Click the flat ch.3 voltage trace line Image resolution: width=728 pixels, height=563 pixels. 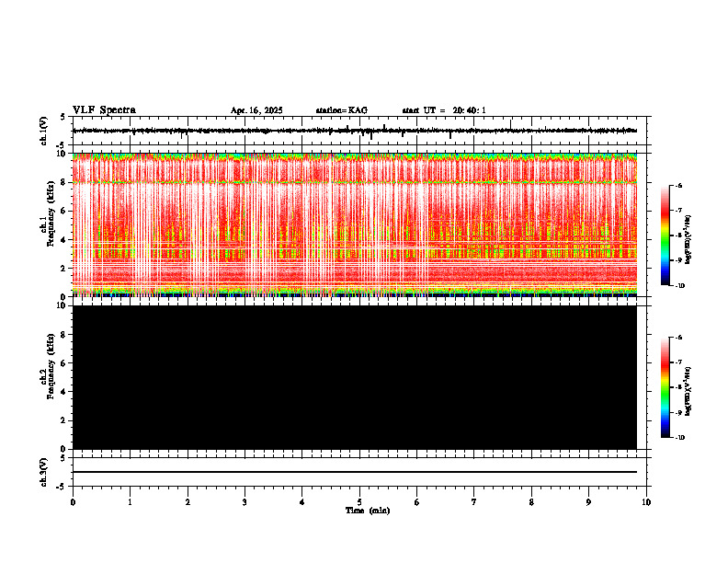[x=355, y=472]
